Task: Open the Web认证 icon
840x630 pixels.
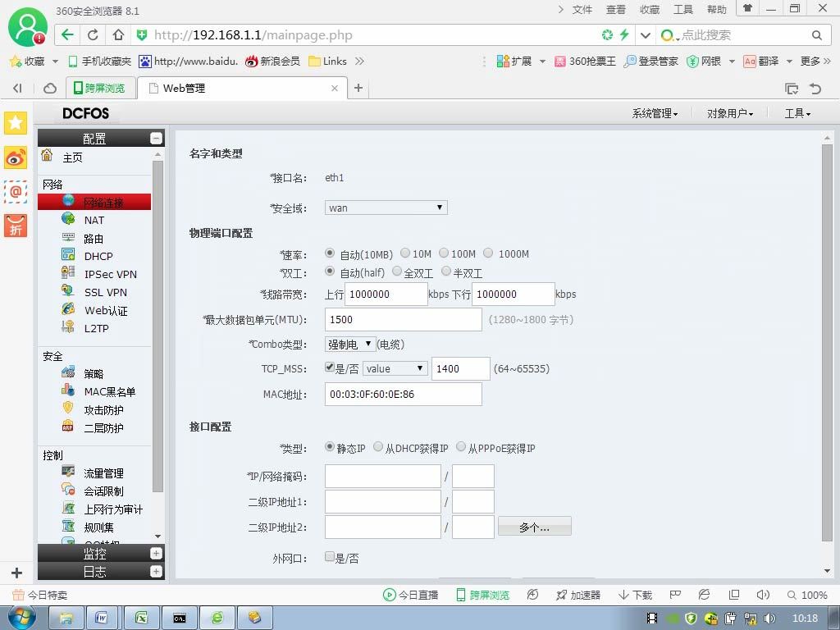Action: coord(68,308)
